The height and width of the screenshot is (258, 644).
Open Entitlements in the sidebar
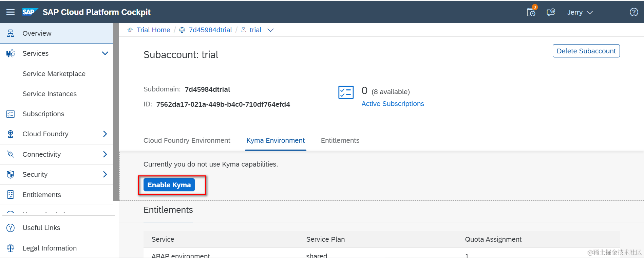(42, 195)
